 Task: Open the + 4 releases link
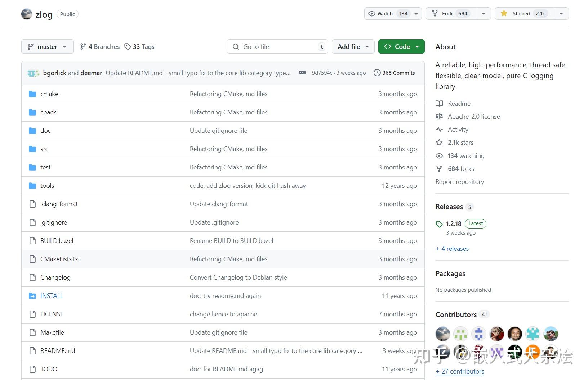452,249
